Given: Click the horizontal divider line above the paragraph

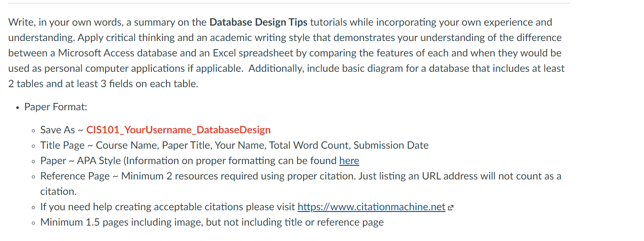Looking at the screenshot, I should [289, 3].
